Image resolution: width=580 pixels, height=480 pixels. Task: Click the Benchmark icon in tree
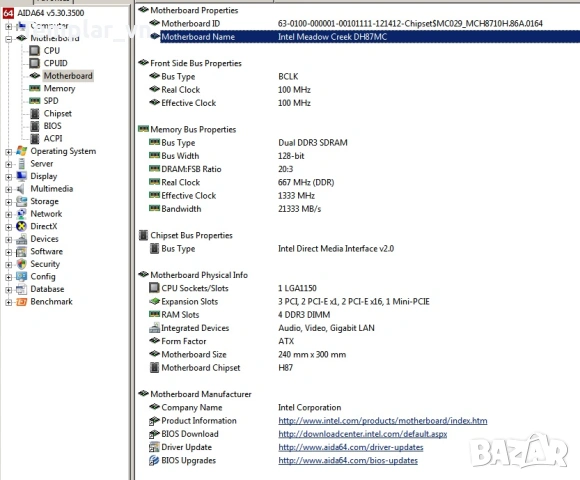point(21,302)
